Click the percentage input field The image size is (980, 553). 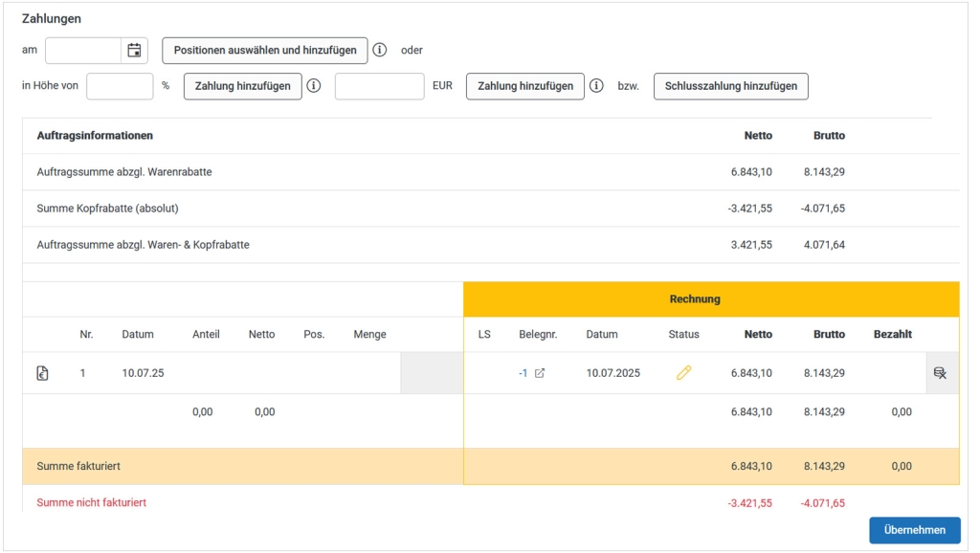pos(120,86)
